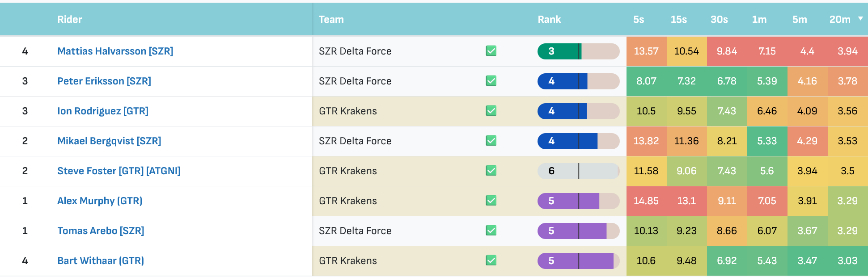The image size is (868, 277).
Task: Click Mattias Halvarsson's green rank 3 bar
Action: pyautogui.click(x=578, y=51)
